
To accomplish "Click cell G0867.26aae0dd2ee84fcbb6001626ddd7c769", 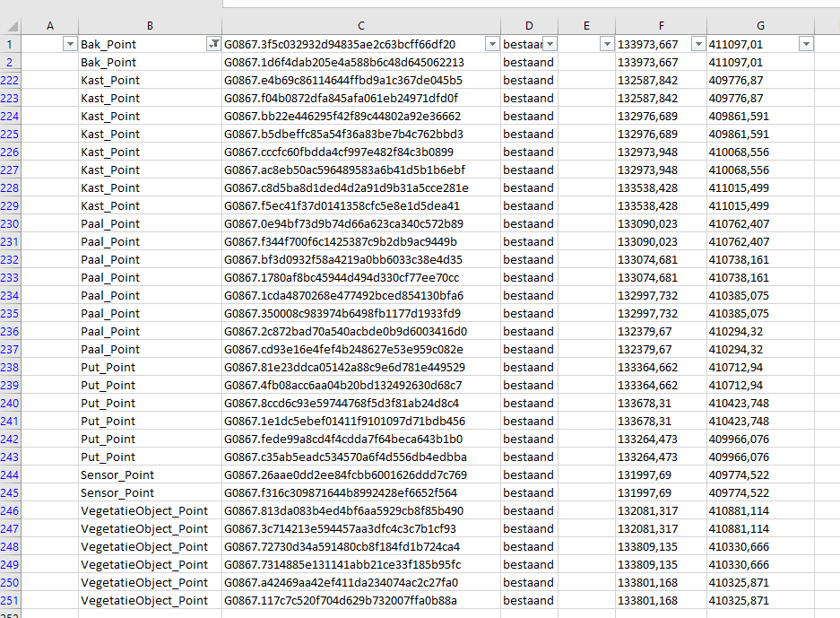I will [361, 474].
